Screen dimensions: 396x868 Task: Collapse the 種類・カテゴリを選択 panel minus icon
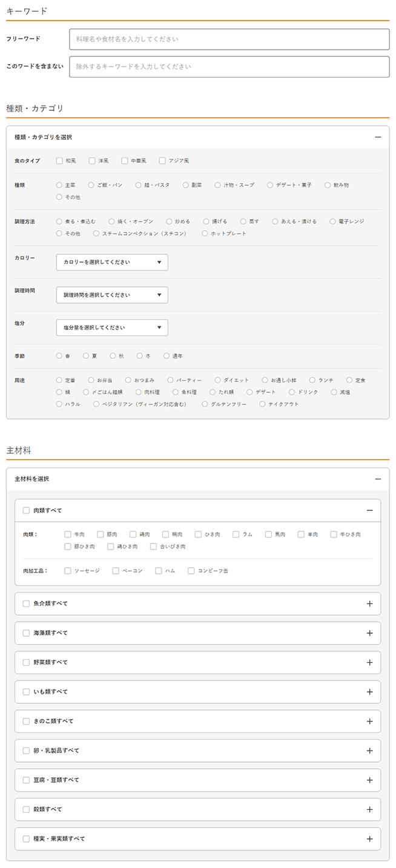click(x=378, y=137)
